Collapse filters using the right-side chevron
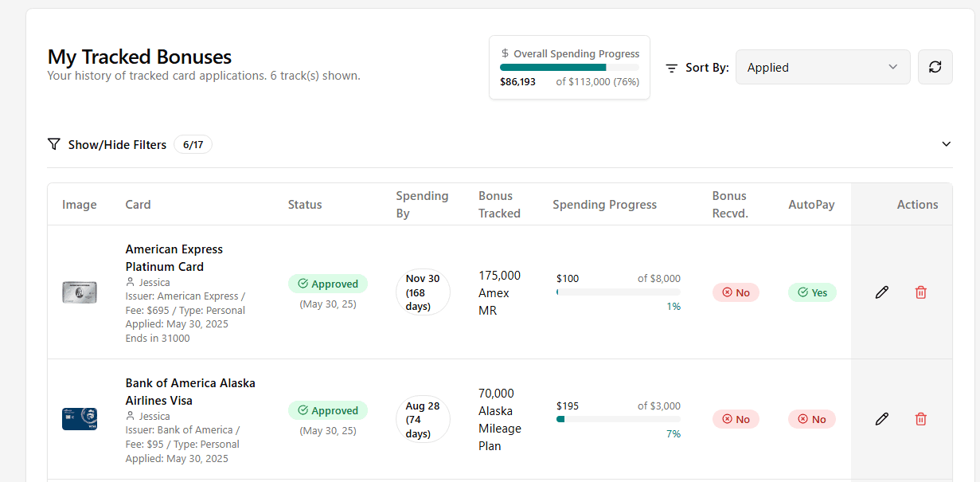The image size is (980, 482). pyautogui.click(x=946, y=144)
